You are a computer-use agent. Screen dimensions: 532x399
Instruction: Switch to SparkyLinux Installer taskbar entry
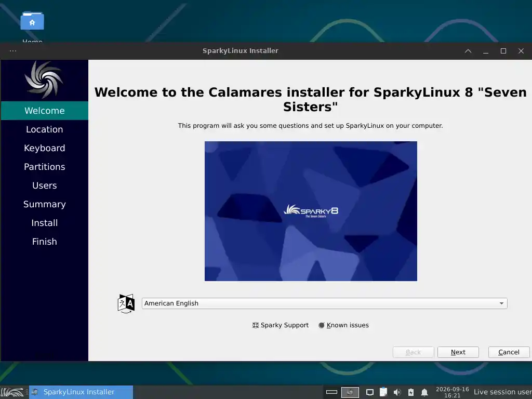[x=81, y=392]
